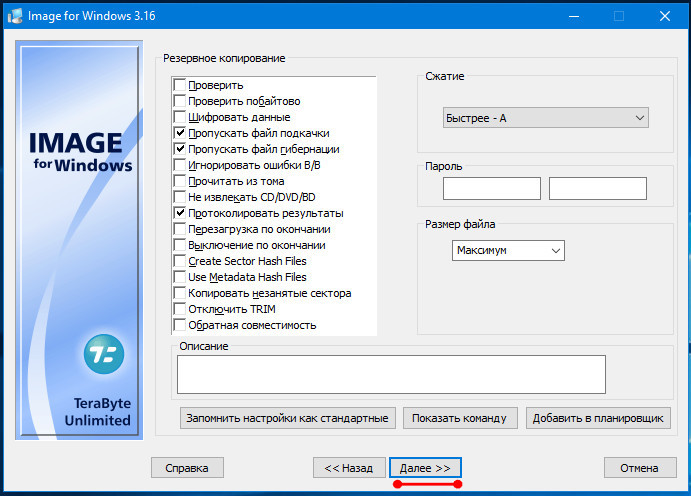This screenshot has height=496, width=691.
Task: Proceed with Далее >> button
Action: click(425, 468)
